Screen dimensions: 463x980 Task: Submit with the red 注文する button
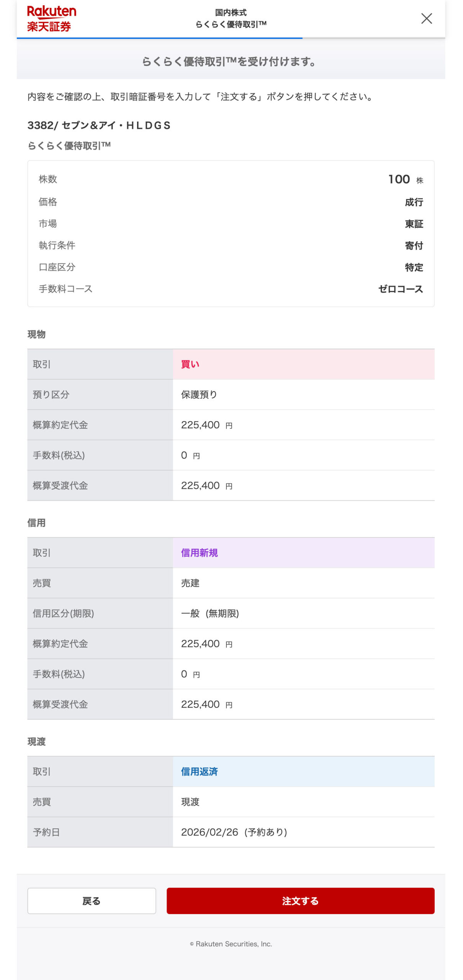(300, 900)
